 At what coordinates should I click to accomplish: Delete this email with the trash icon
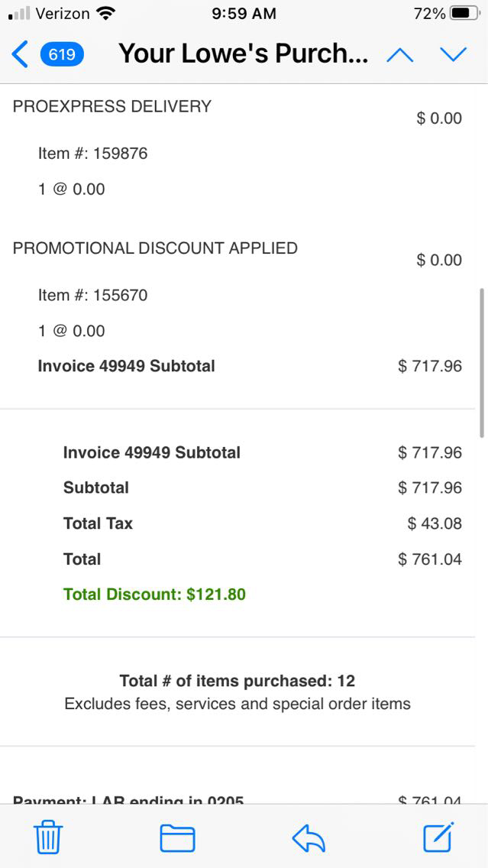point(49,837)
